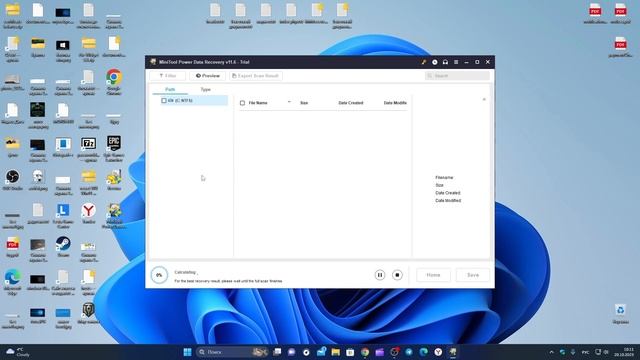640x360 pixels.
Task: Tick the (C: NTFS) drive checkbox
Action: point(164,100)
